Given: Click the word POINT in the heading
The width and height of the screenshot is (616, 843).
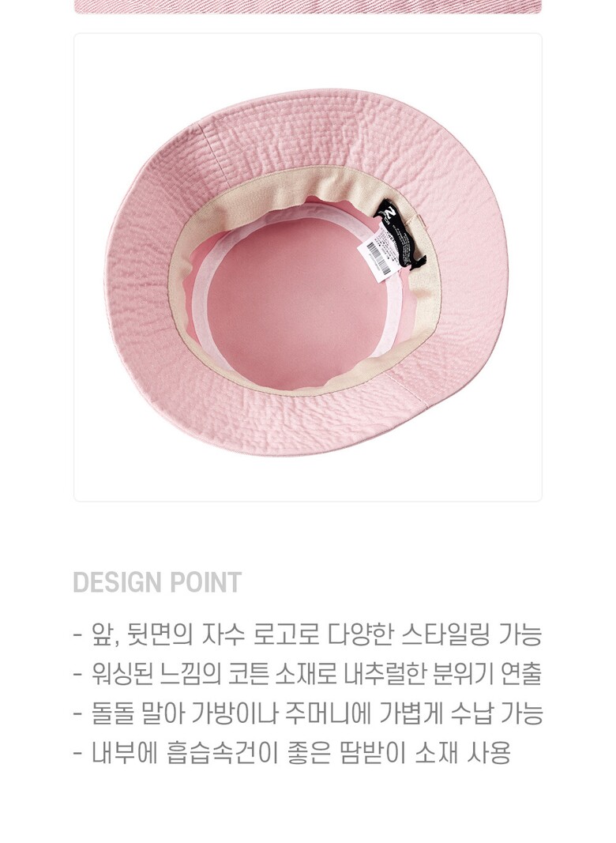Looking at the screenshot, I should tap(206, 583).
